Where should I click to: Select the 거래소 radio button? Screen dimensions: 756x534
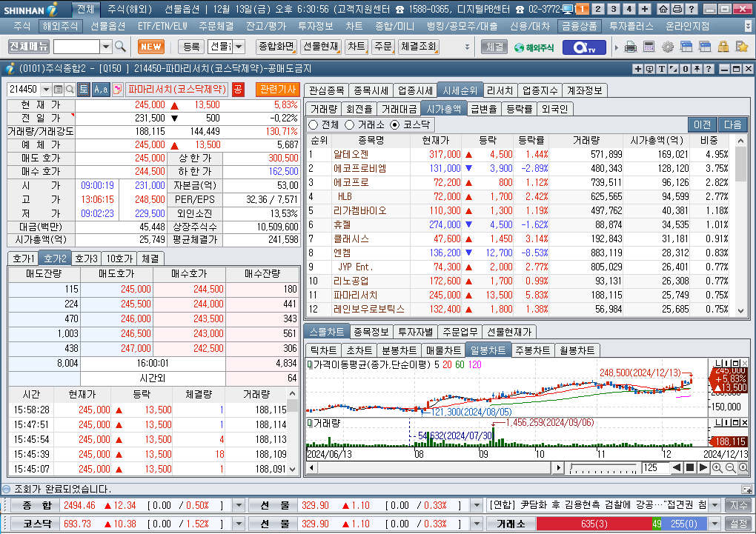click(350, 125)
